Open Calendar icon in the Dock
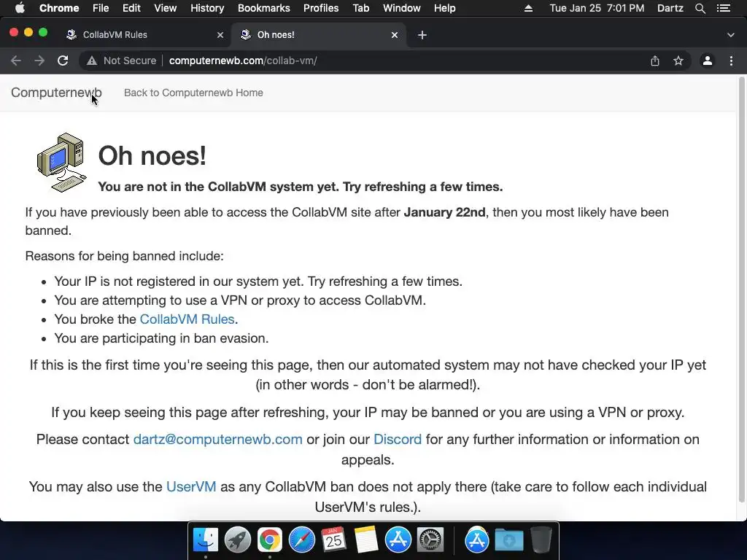This screenshot has width=747, height=560. click(x=333, y=540)
